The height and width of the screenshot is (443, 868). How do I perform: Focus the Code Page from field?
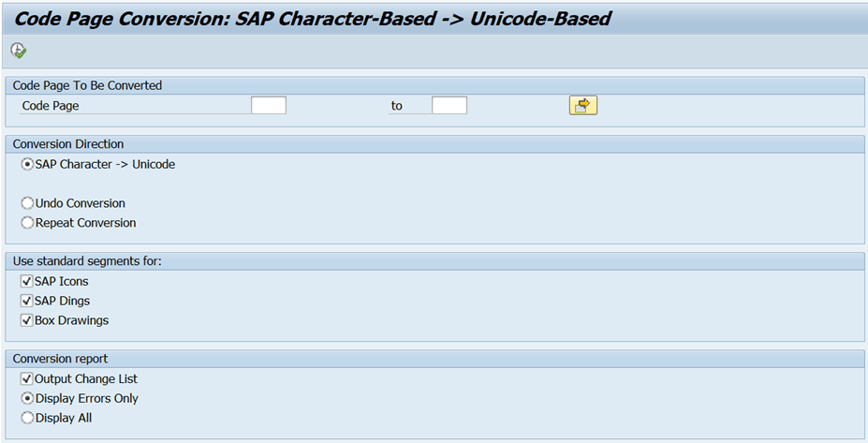pyautogui.click(x=269, y=105)
